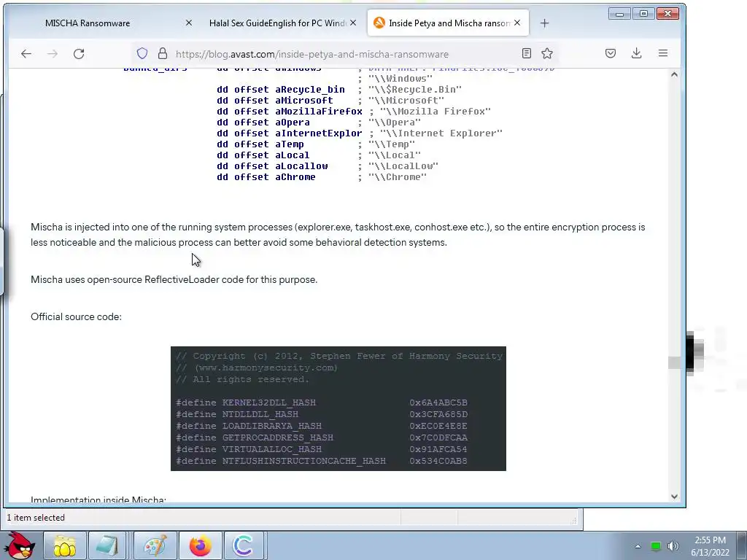This screenshot has height=560, width=747.
Task: Select the Inside Petya and Mischa tab
Action: coord(449,23)
